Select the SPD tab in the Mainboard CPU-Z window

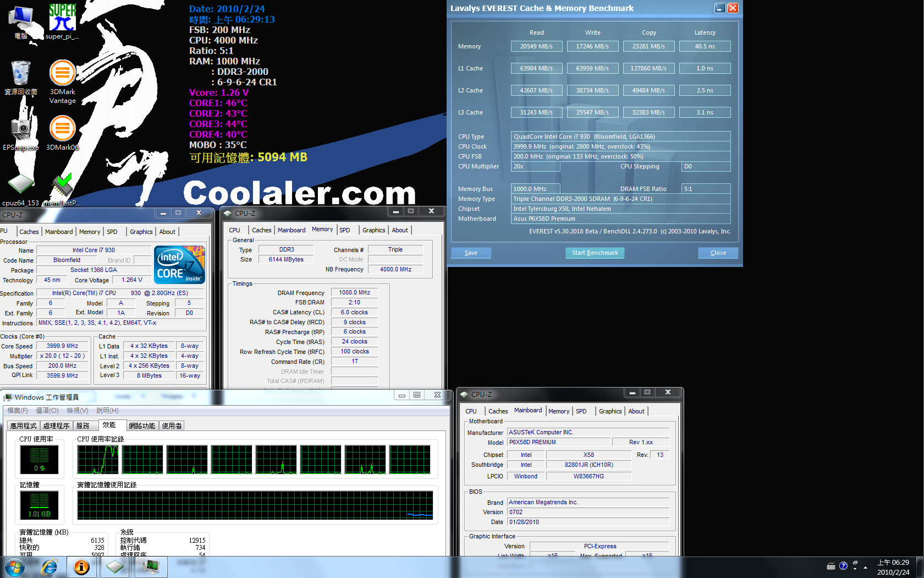click(x=581, y=411)
